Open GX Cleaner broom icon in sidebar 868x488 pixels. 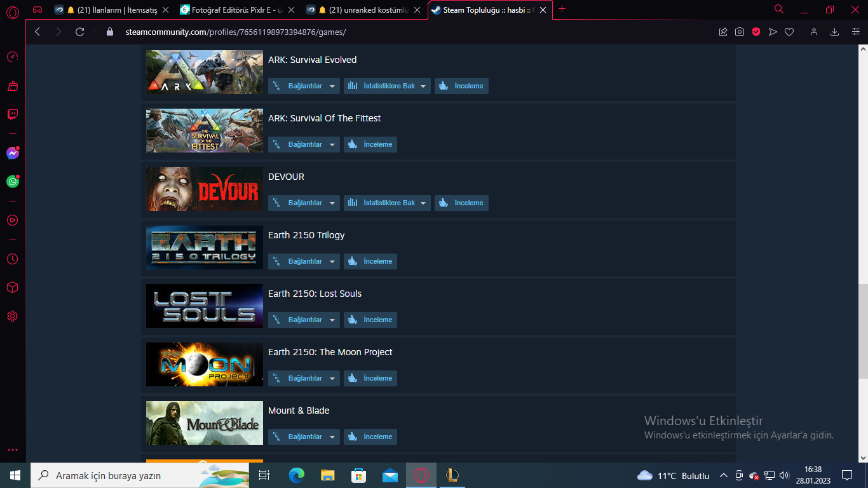(13, 86)
